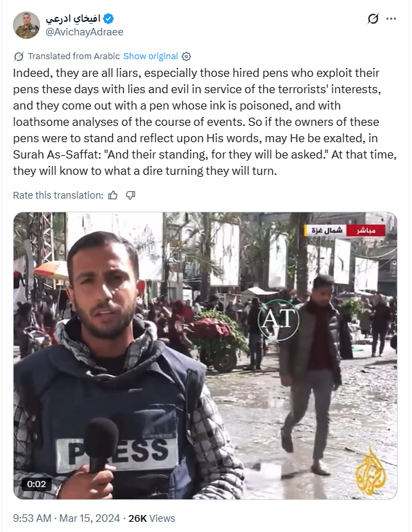The image size is (412, 532).
Task: Open the 26K Views count
Action: tap(152, 518)
